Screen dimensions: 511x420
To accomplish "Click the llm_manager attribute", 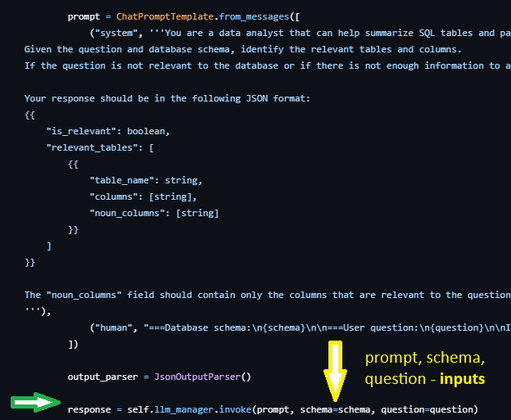I will 183,409.
